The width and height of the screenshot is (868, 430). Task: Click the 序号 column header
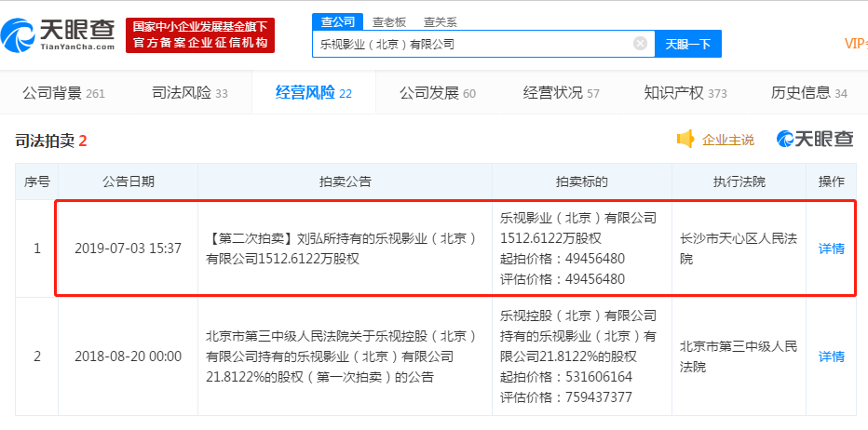coord(37,181)
